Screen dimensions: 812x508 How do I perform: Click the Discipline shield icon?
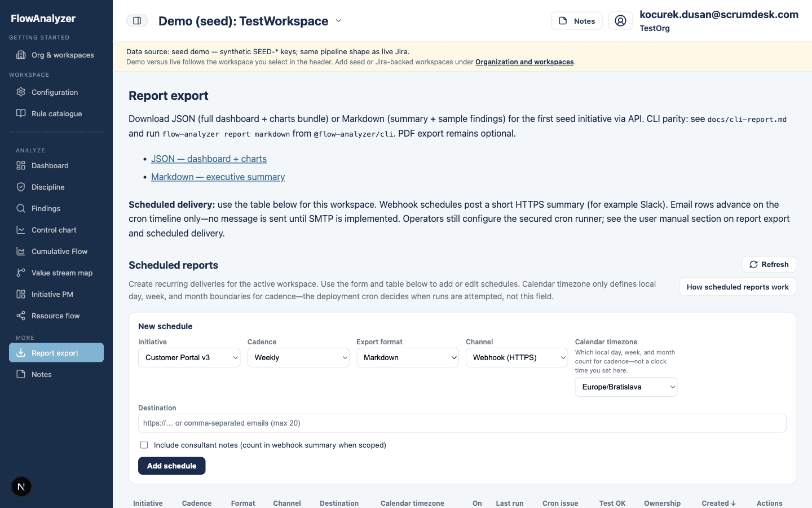coord(21,187)
